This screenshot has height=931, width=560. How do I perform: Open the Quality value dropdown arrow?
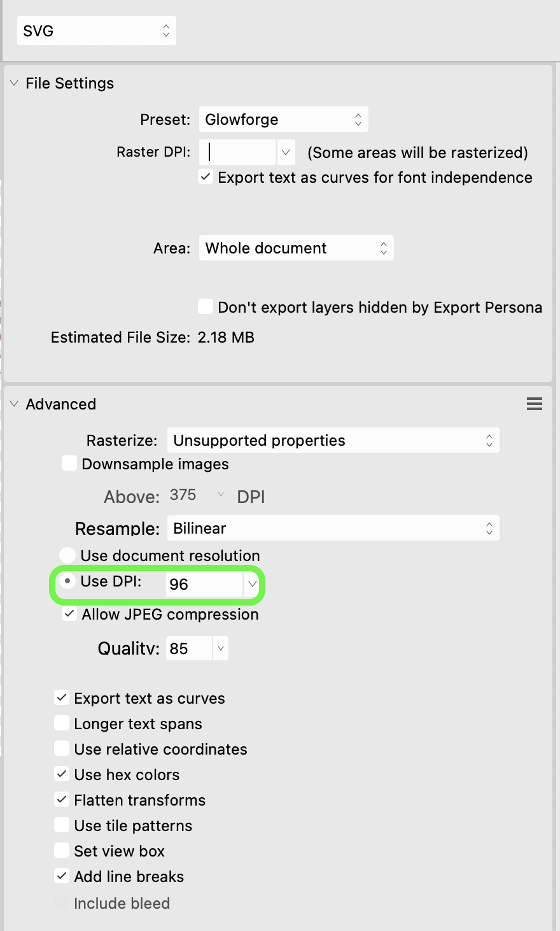point(220,649)
